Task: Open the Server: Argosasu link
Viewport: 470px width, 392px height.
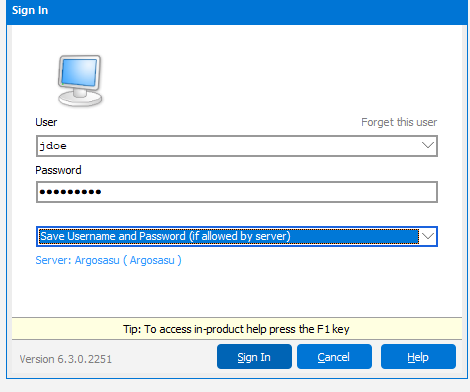Action: (108, 260)
